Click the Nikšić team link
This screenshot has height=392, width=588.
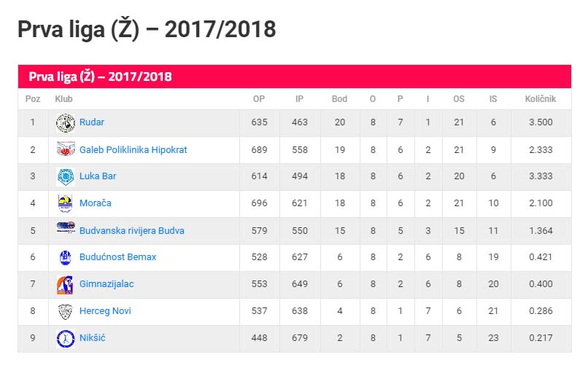[92, 337]
